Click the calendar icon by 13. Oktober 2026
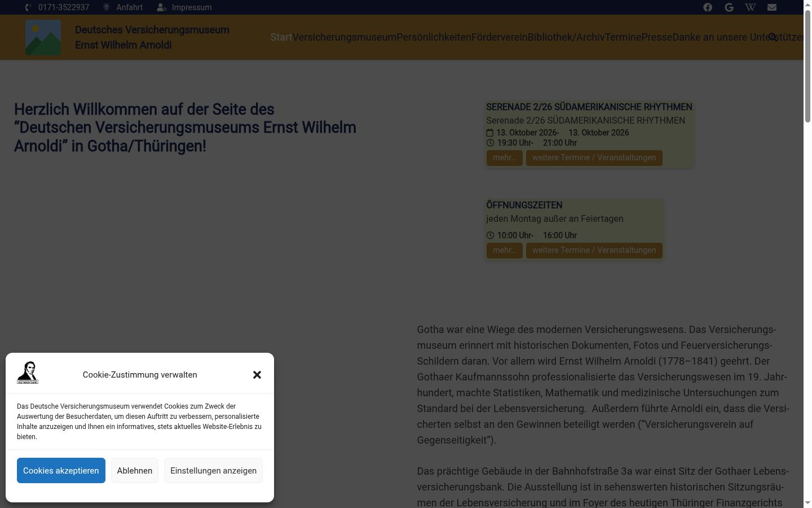 pyautogui.click(x=490, y=133)
